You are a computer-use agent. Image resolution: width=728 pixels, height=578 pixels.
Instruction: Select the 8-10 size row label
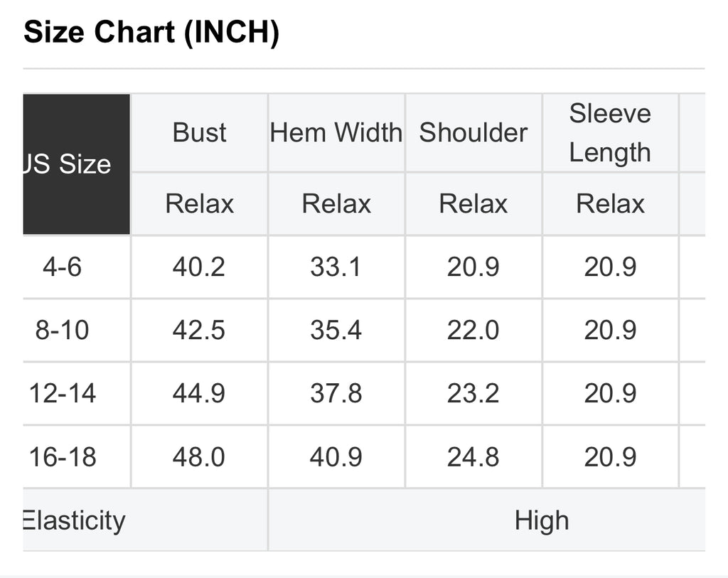coord(63,330)
